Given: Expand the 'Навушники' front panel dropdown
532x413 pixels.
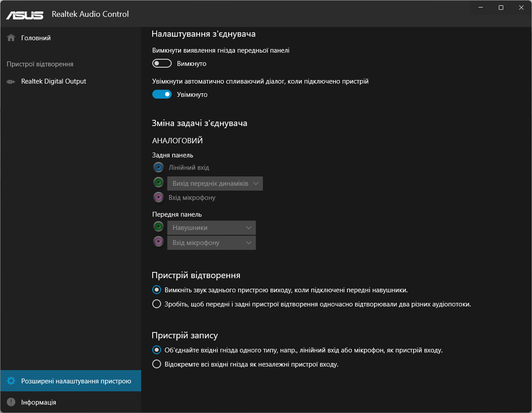Looking at the screenshot, I should click(x=212, y=228).
